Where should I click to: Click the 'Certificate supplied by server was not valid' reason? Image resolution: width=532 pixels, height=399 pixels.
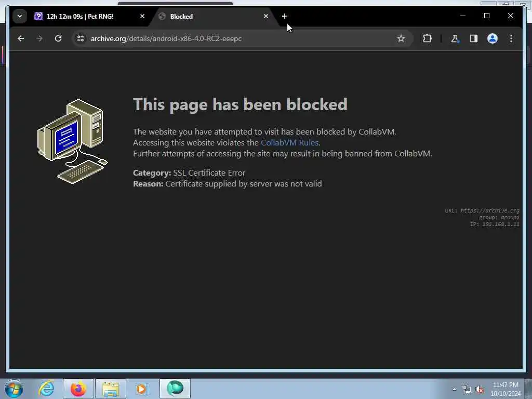tap(244, 184)
